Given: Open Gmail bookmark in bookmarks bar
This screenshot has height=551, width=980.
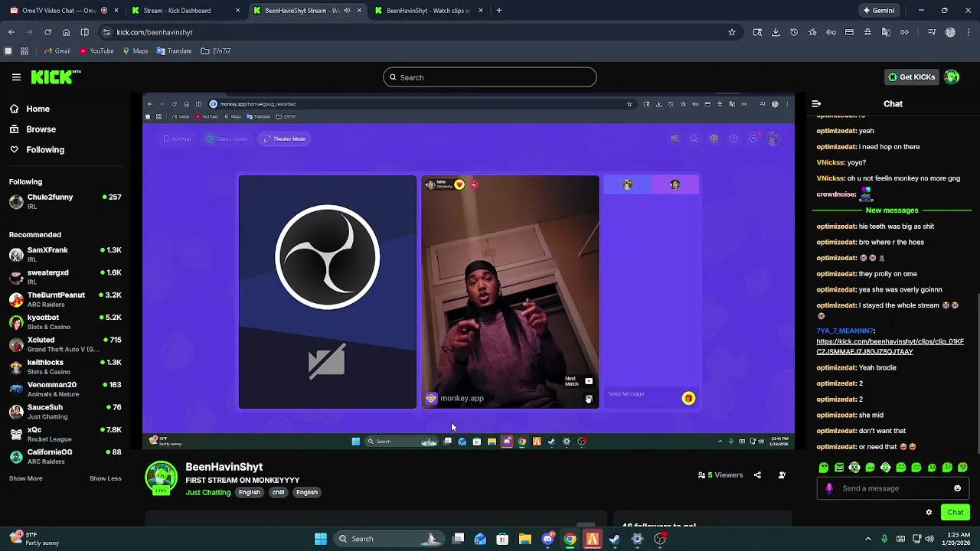Looking at the screenshot, I should pyautogui.click(x=57, y=51).
